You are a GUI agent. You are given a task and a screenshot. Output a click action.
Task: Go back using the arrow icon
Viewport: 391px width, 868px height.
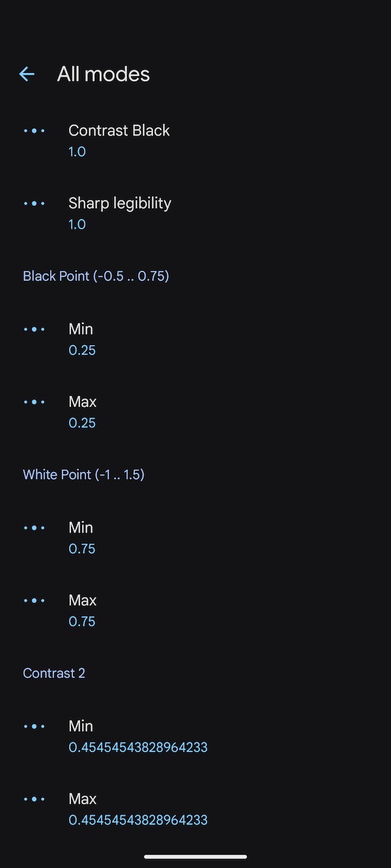click(26, 74)
